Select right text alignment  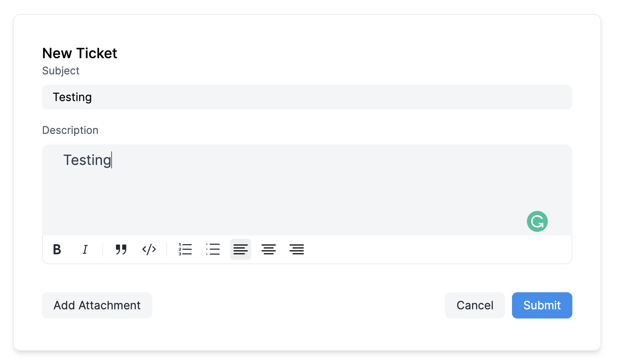click(x=296, y=249)
